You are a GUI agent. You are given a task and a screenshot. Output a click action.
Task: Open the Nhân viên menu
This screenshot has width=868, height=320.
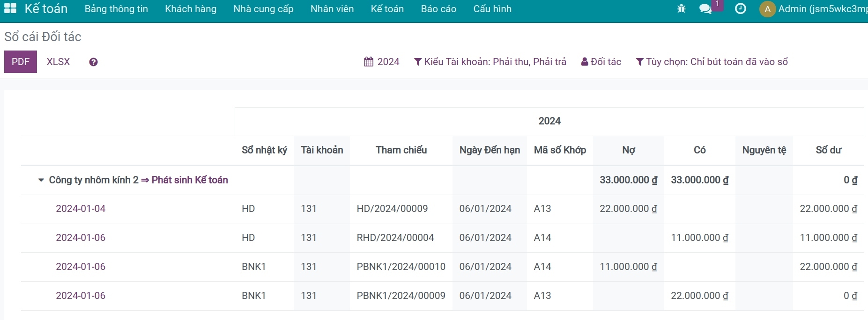[332, 9]
